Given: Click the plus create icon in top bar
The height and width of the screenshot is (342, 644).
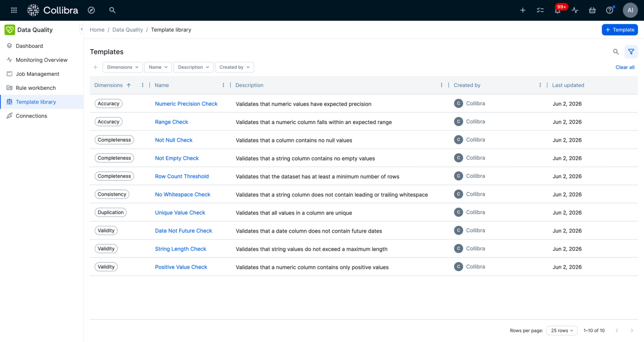Looking at the screenshot, I should click(x=523, y=10).
